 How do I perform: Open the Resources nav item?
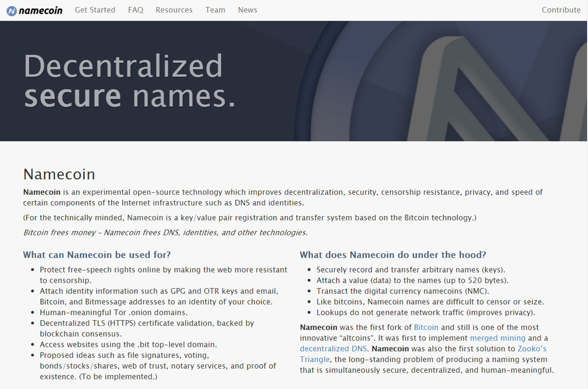pyautogui.click(x=174, y=10)
